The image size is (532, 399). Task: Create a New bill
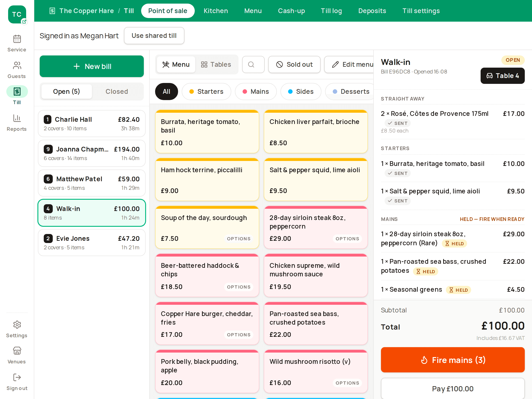coord(92,66)
